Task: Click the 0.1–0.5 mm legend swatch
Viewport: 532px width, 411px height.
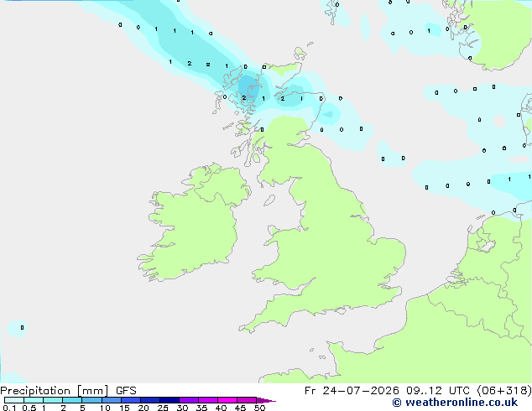Action: pos(14,400)
